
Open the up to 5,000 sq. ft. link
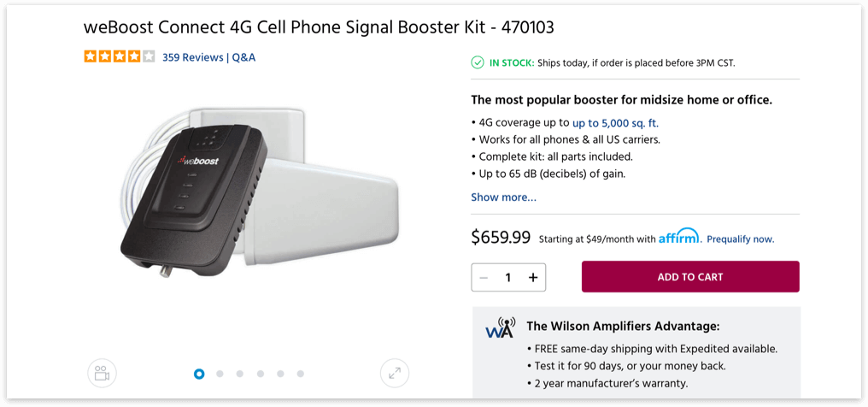615,123
